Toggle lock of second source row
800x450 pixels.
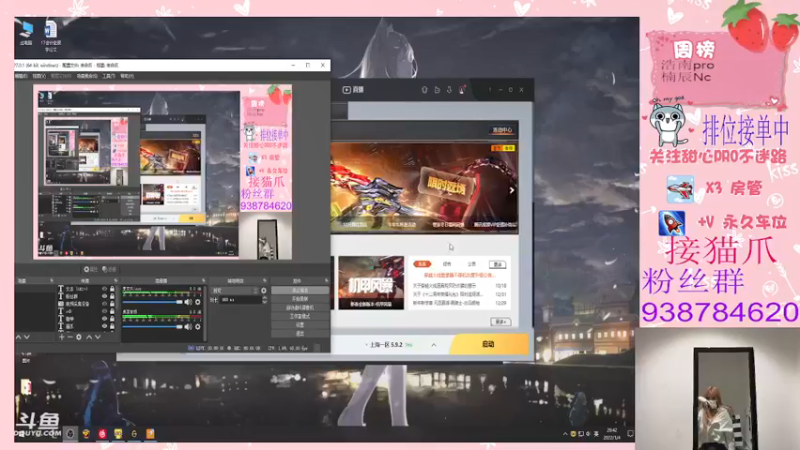point(112,296)
